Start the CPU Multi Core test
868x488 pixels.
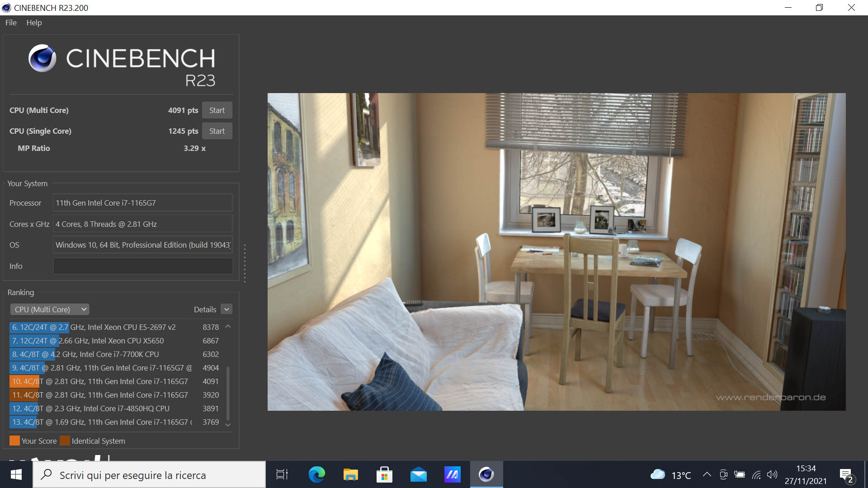pos(217,110)
